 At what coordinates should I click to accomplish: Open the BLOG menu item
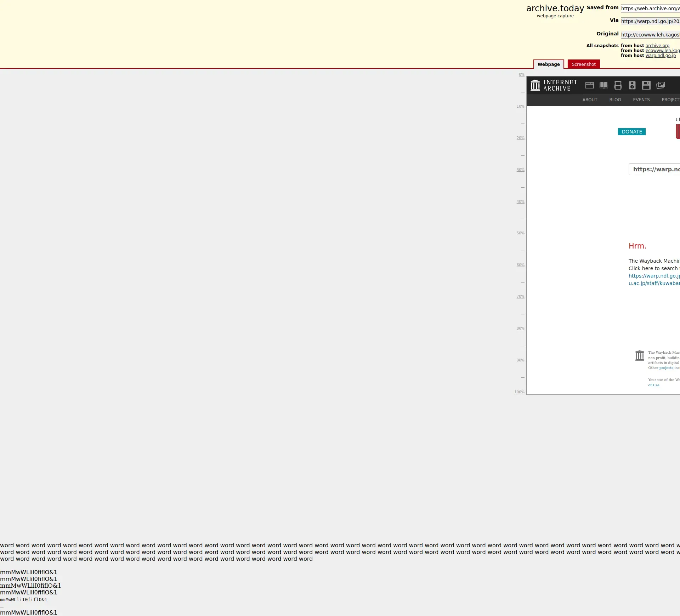615,100
